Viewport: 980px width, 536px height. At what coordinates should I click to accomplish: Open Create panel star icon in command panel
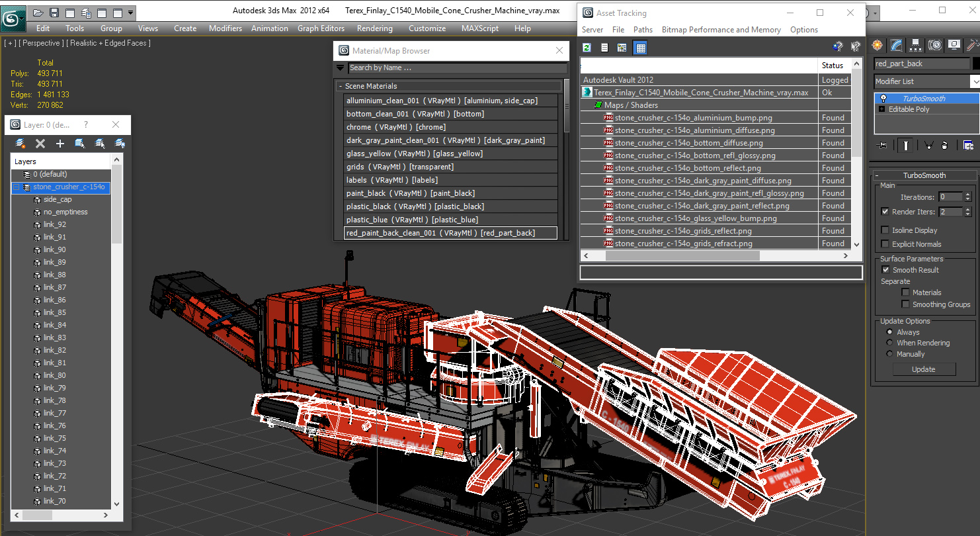coord(877,45)
